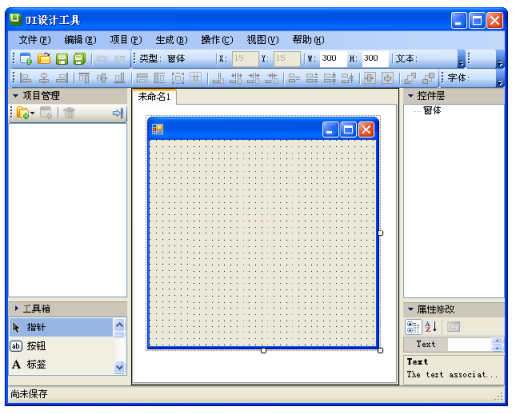The image size is (516, 414).
Task: Open the 项目(P) menu
Action: click(126, 40)
